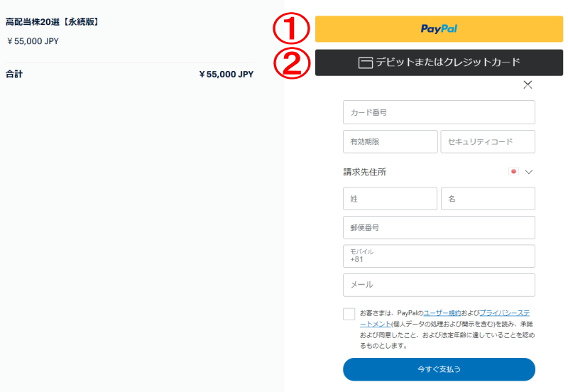Open the ユーザー規約 user agreement link

pyautogui.click(x=442, y=313)
